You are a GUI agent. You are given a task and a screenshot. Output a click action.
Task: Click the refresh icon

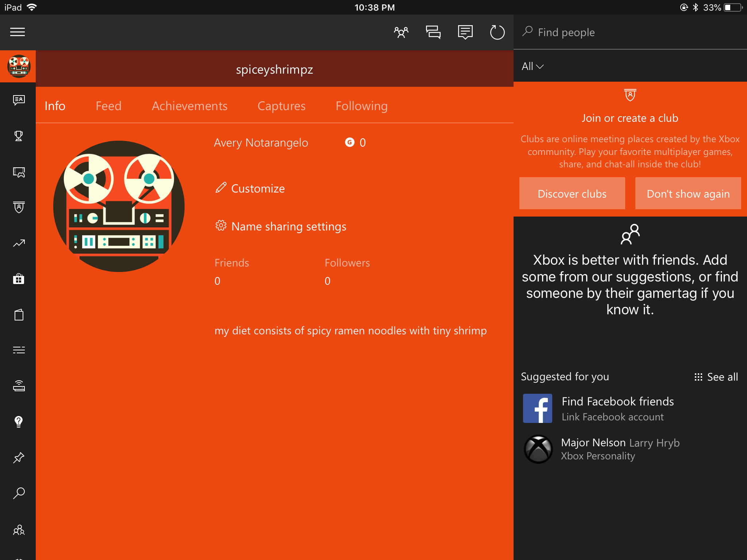pos(497,32)
